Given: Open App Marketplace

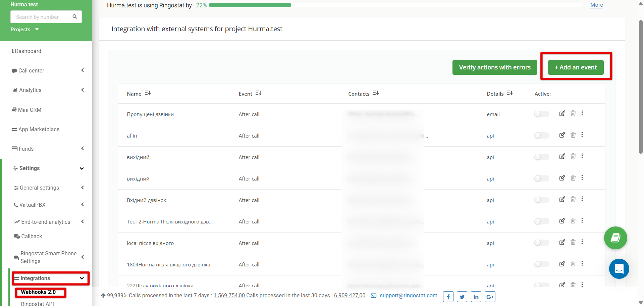Looking at the screenshot, I should 36,129.
